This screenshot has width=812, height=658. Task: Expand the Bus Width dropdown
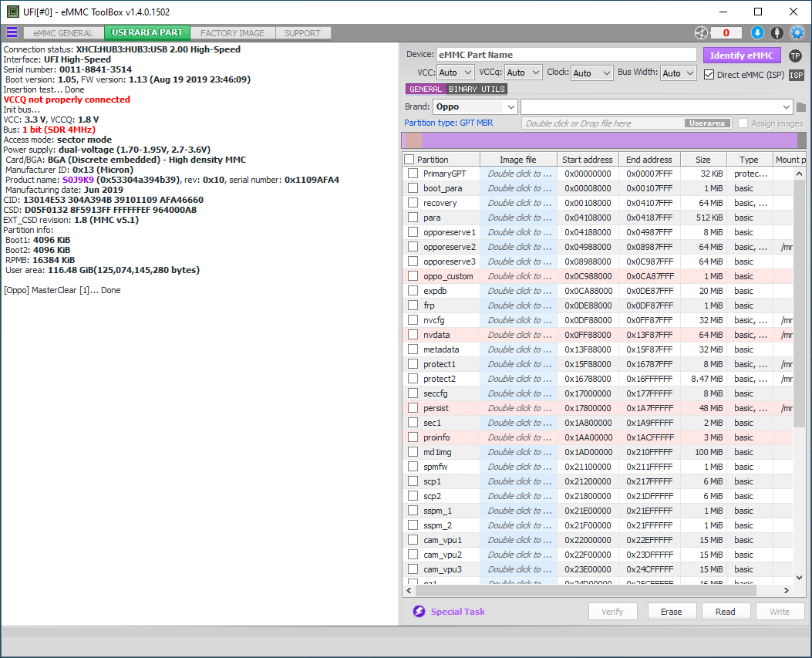678,73
